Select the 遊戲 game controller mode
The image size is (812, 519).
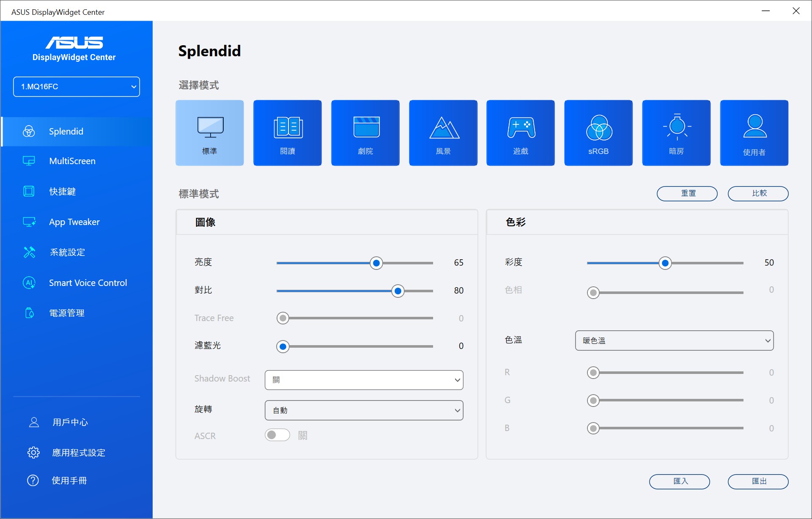tap(521, 132)
